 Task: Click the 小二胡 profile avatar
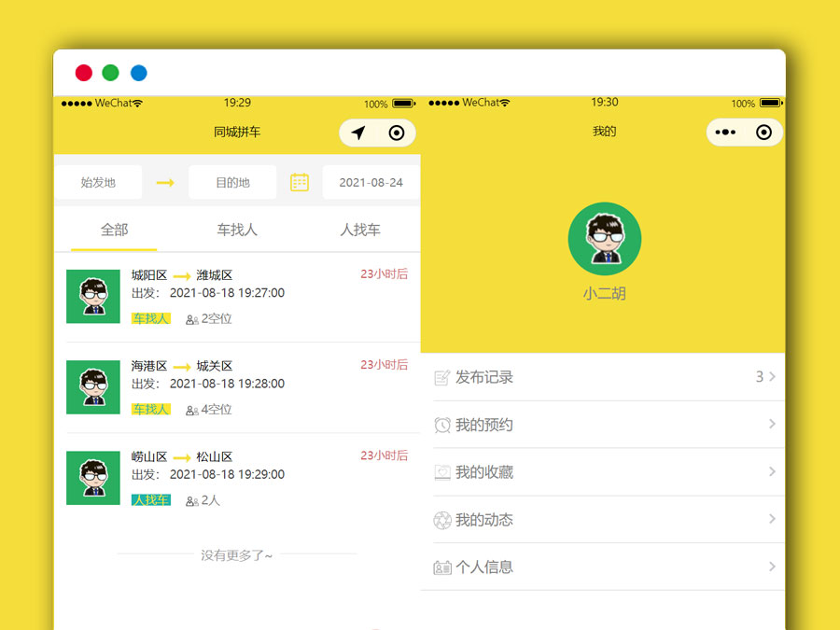[x=604, y=239]
